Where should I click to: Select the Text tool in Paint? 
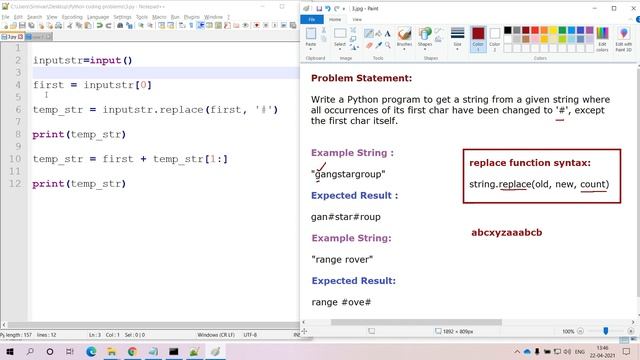tap(387, 33)
